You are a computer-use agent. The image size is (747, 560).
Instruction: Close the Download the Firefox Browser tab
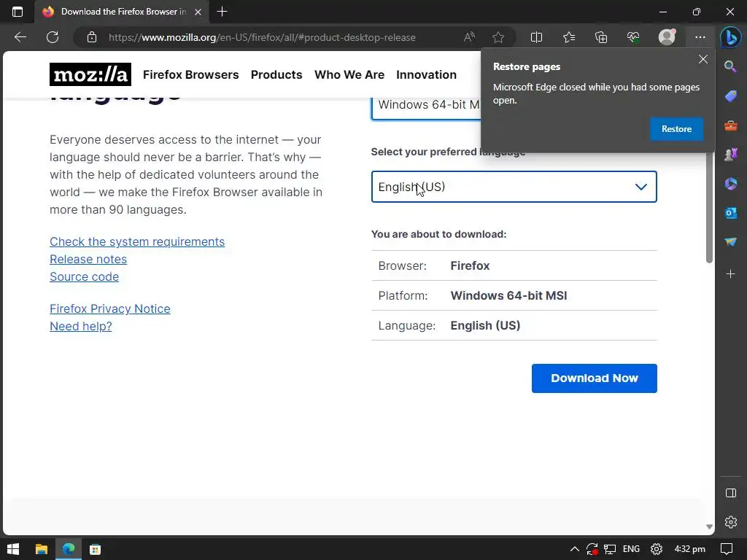coord(198,12)
